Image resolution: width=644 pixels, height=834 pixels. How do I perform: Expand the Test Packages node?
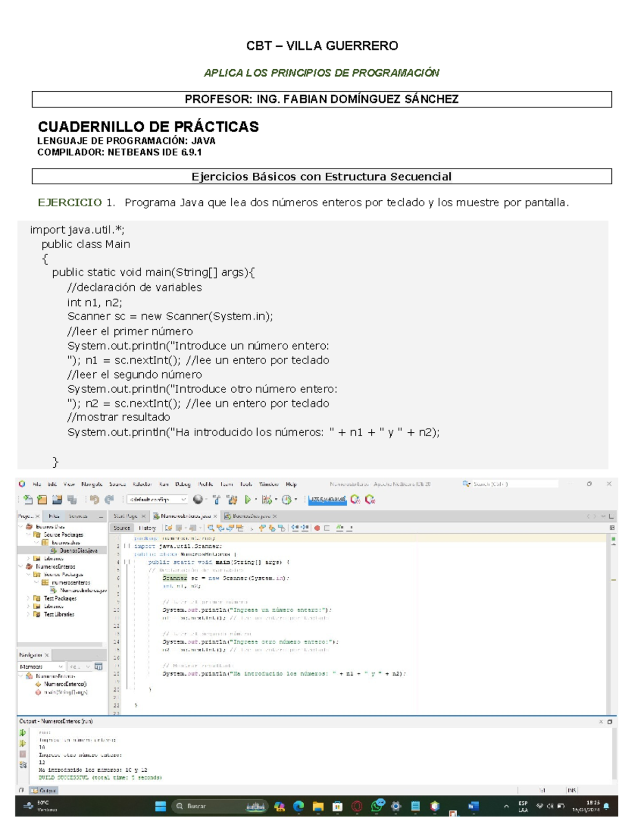point(28,598)
